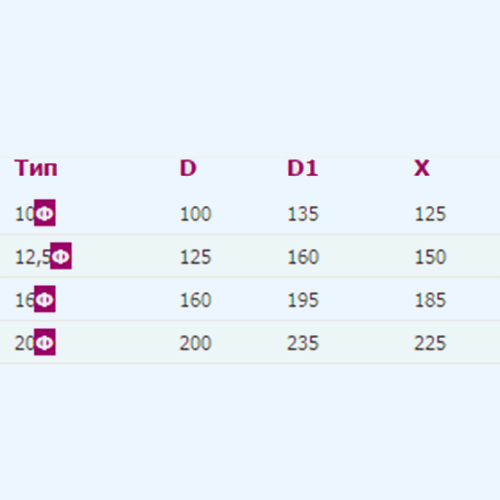The width and height of the screenshot is (500, 500).
Task: Click the Ф badge in row 10
Action: 45,213
